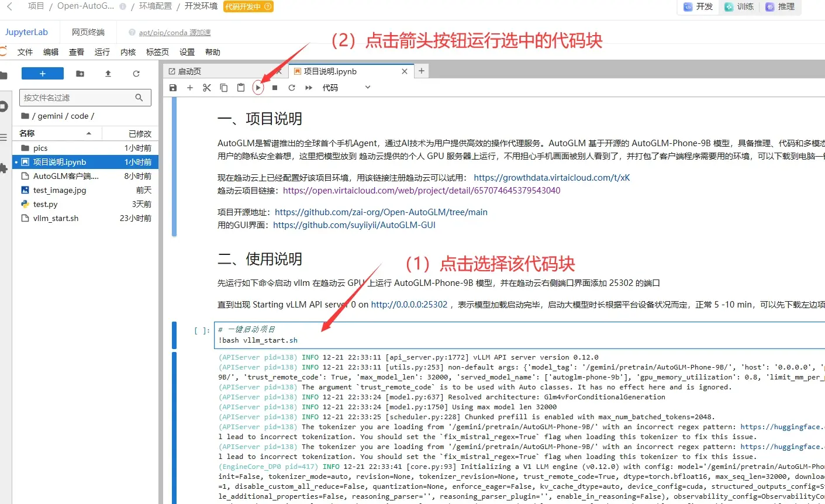Viewport: 825px width, 504px height.
Task: Add a new tab with plus button
Action: point(422,71)
